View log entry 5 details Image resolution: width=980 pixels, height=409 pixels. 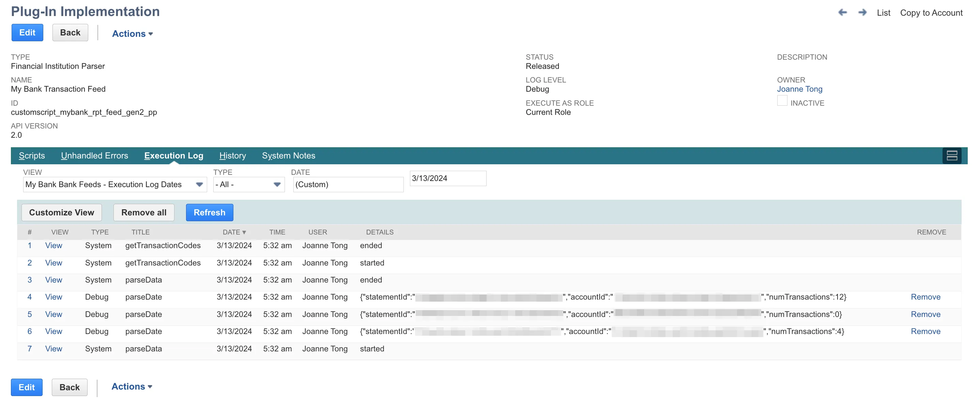pos(53,314)
